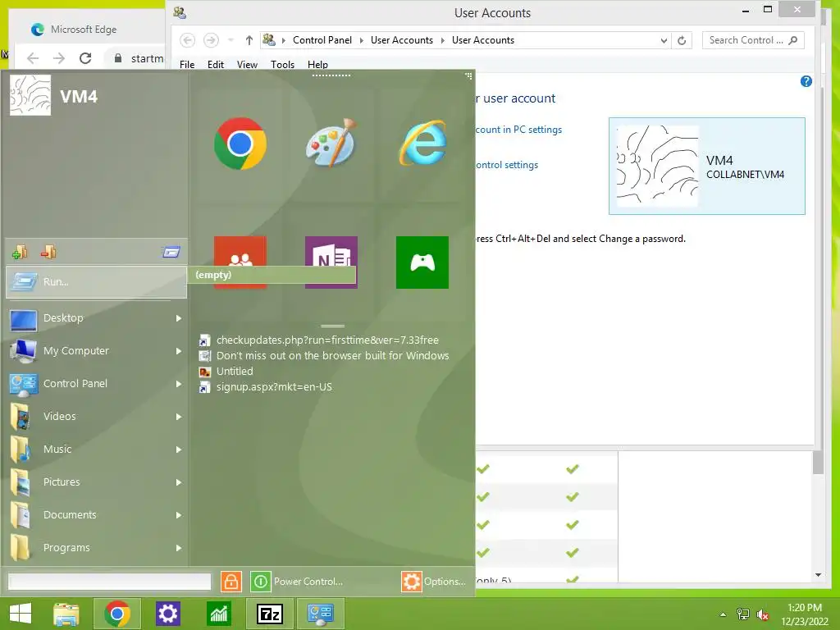Switch to Chrome on the taskbar

click(117, 614)
